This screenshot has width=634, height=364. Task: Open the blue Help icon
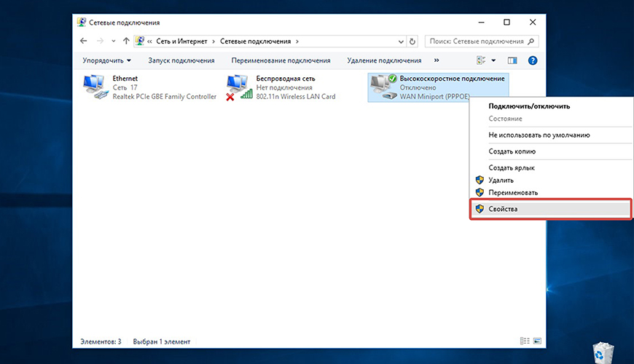click(533, 60)
